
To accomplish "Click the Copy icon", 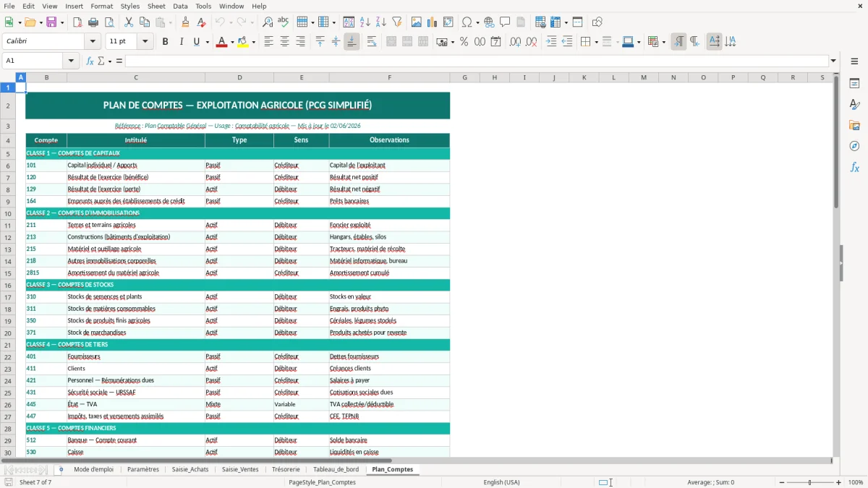I will pyautogui.click(x=145, y=22).
